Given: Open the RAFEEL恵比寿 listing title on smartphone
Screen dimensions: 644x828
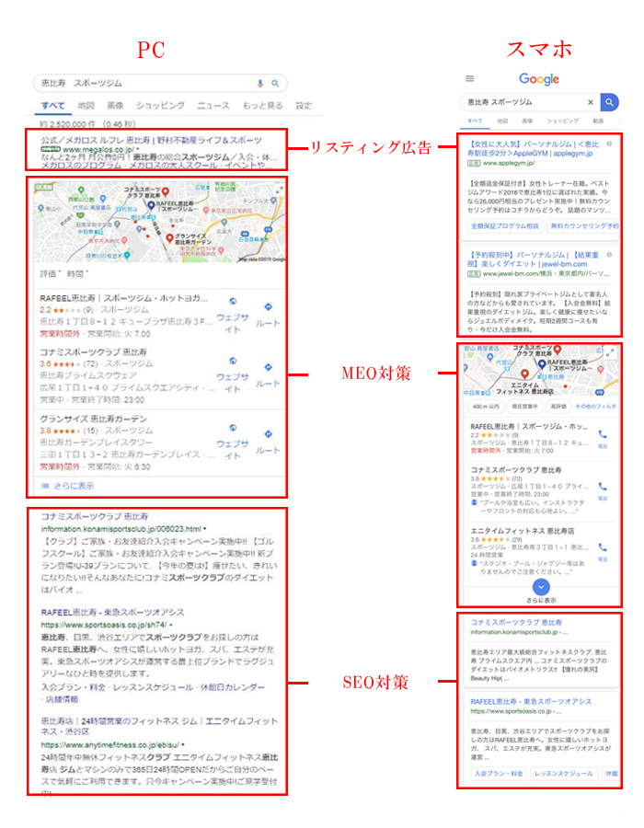Looking at the screenshot, I should tap(529, 426).
